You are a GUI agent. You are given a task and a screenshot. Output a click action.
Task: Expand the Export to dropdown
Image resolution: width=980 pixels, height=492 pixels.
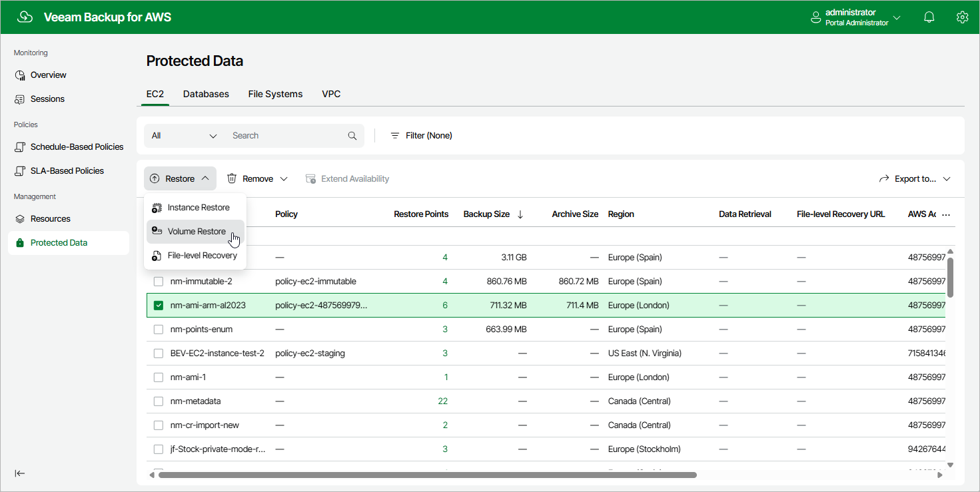pos(915,178)
